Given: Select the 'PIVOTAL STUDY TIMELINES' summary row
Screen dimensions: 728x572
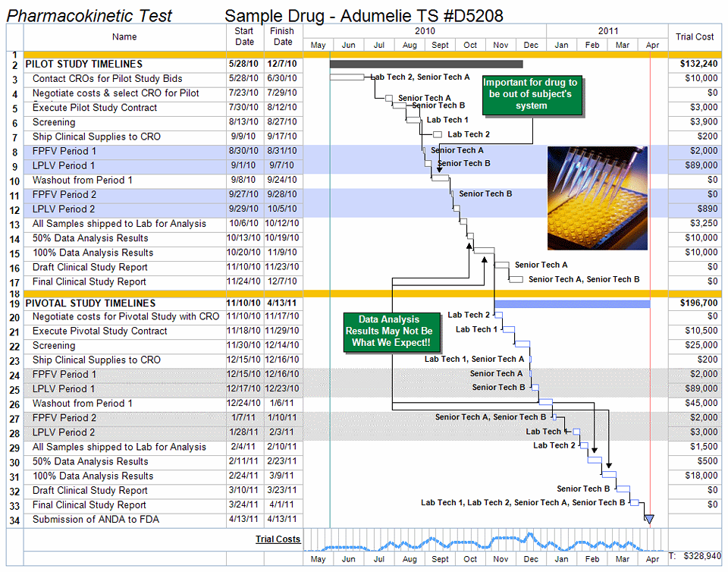Looking at the screenshot, I should (91, 303).
